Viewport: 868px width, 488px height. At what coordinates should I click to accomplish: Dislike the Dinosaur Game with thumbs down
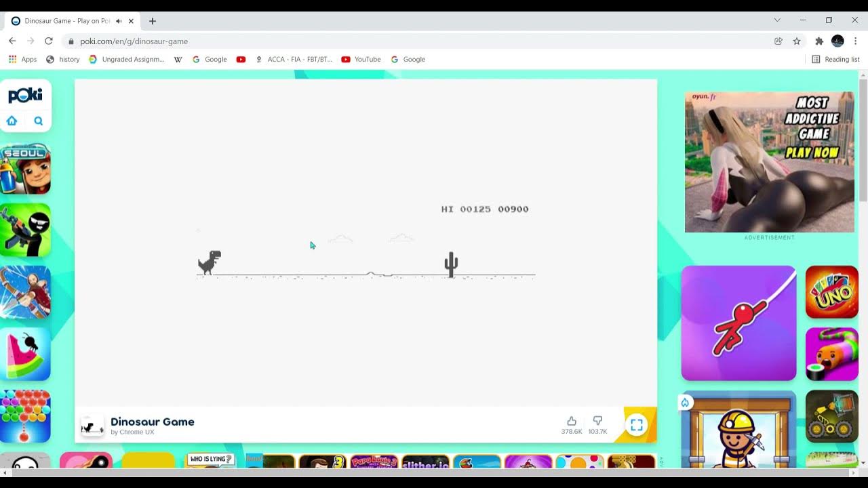pyautogui.click(x=597, y=421)
